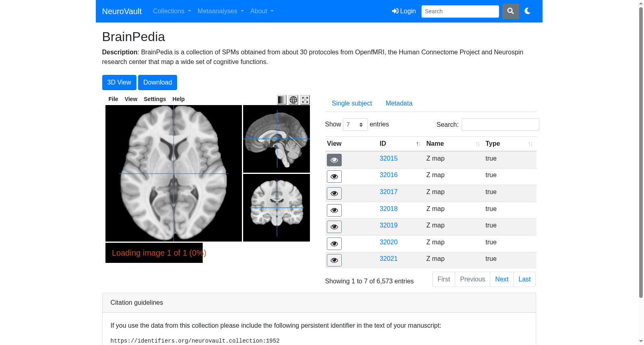Jump to the Last table page

pos(524,279)
